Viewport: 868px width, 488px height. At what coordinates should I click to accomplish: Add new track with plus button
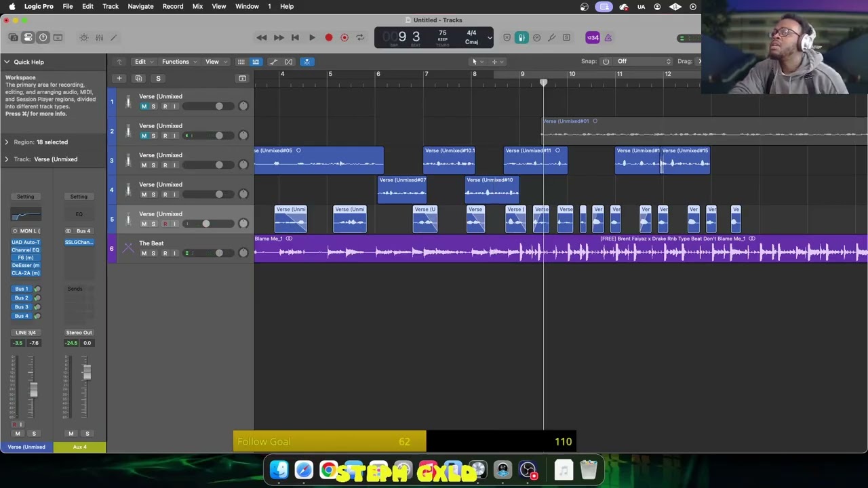point(119,78)
